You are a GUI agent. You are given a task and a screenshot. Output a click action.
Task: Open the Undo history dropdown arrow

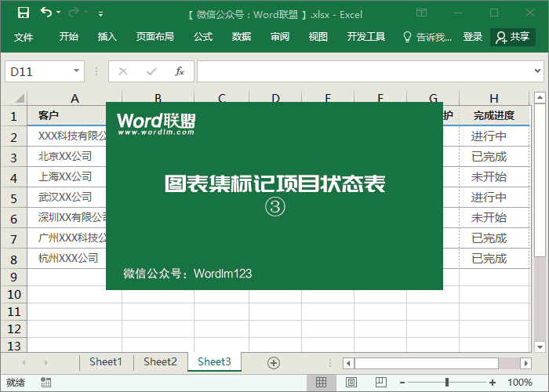tap(59, 13)
